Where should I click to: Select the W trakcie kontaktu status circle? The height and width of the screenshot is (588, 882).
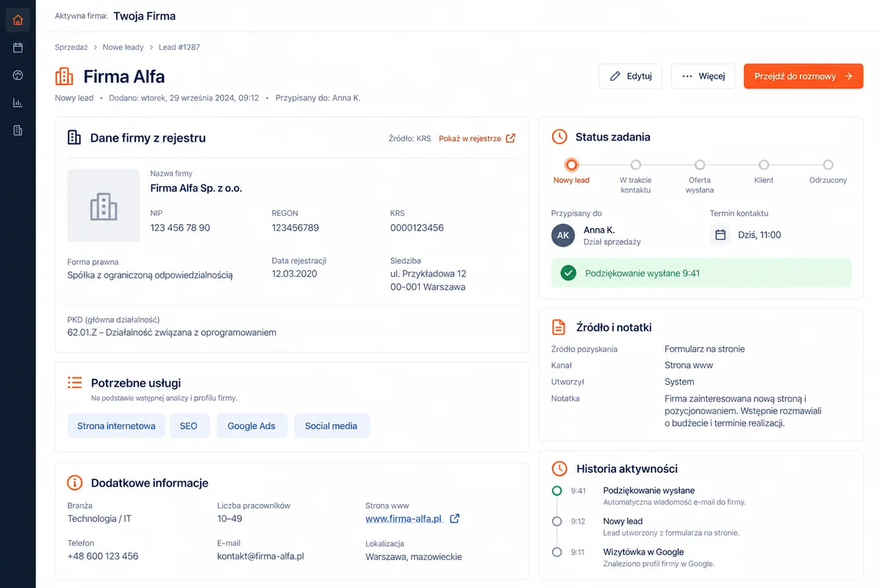point(636,165)
